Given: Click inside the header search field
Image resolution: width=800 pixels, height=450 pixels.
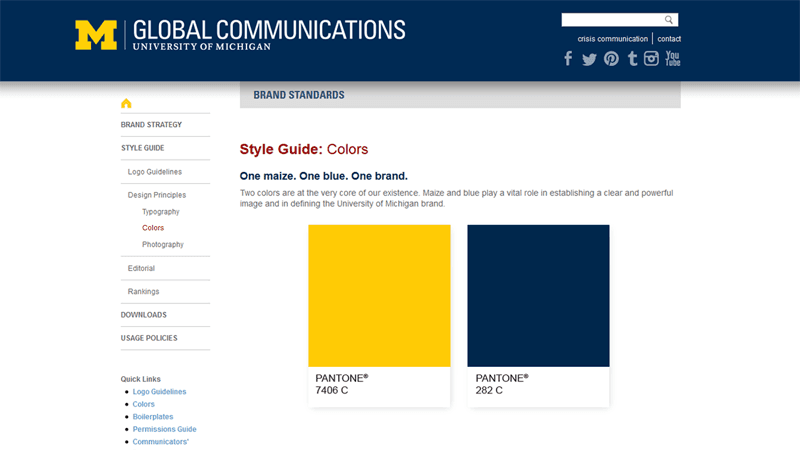Looking at the screenshot, I should (611, 20).
